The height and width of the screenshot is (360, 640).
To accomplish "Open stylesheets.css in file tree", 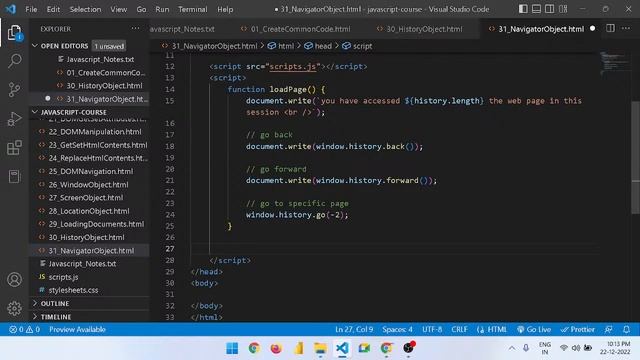I will [73, 290].
